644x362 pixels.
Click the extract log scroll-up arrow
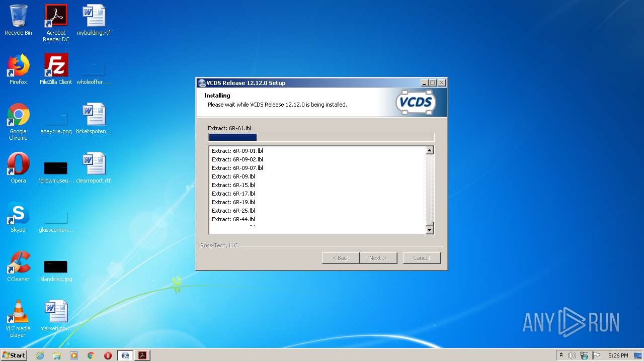point(429,150)
